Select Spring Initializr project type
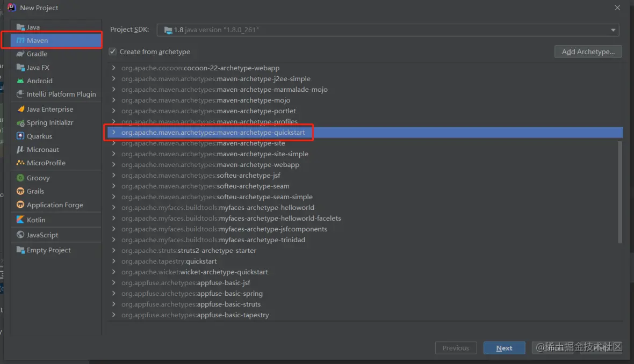This screenshot has width=634, height=364. coord(56,122)
